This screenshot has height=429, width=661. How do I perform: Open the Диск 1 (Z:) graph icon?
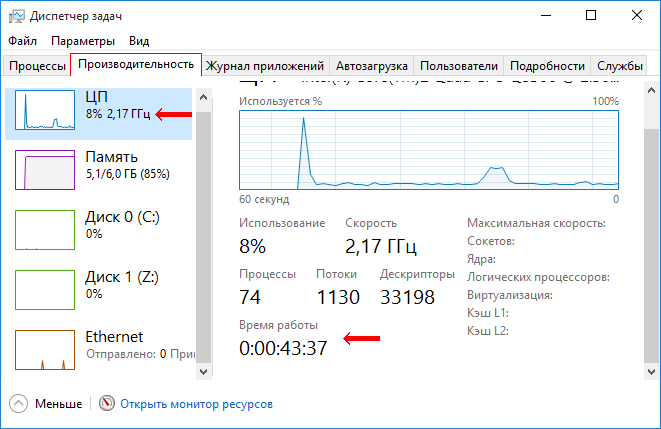click(44, 289)
